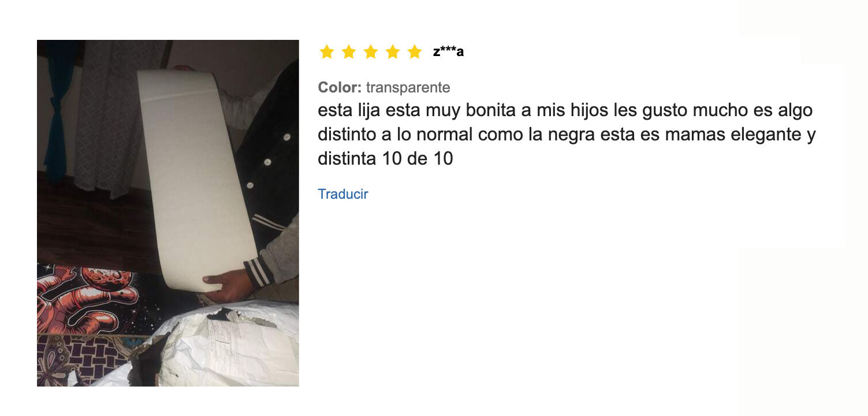Viewport: 868px width, 416px height.
Task: Click the first yellow rating star
Action: [327, 52]
